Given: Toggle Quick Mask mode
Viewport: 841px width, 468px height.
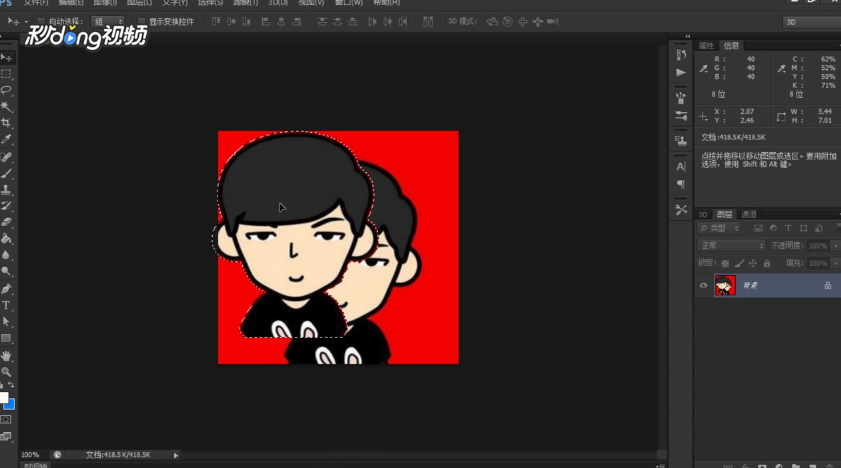Looking at the screenshot, I should click(6, 420).
